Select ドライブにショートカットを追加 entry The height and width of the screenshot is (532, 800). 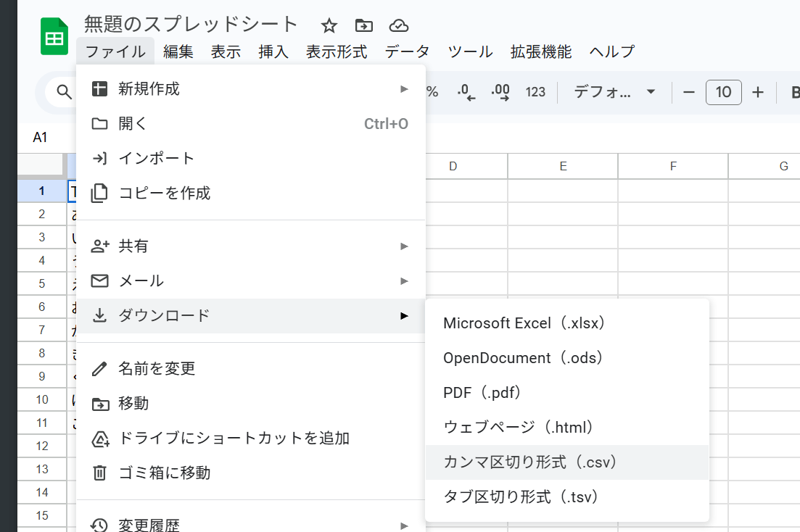click(x=250, y=439)
